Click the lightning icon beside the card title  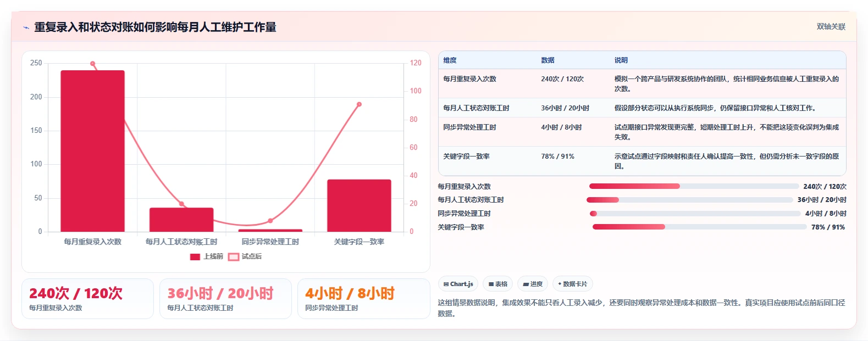tap(26, 27)
